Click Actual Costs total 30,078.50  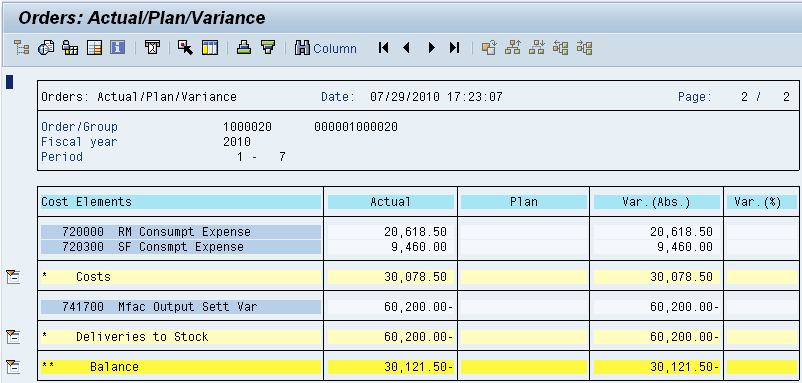(x=415, y=277)
